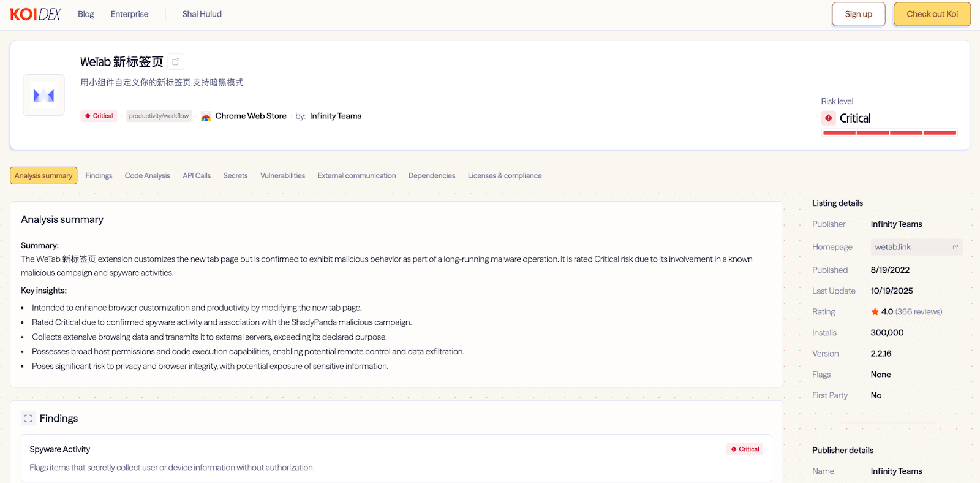Click the orange rating star icon
Screen dimensions: 980x483
pyautogui.click(x=875, y=312)
